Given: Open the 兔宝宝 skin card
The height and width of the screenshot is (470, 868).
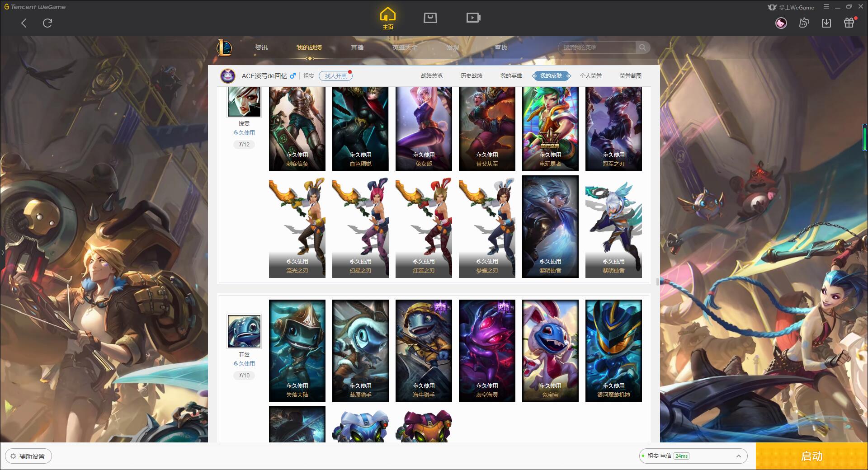Looking at the screenshot, I should [550, 351].
